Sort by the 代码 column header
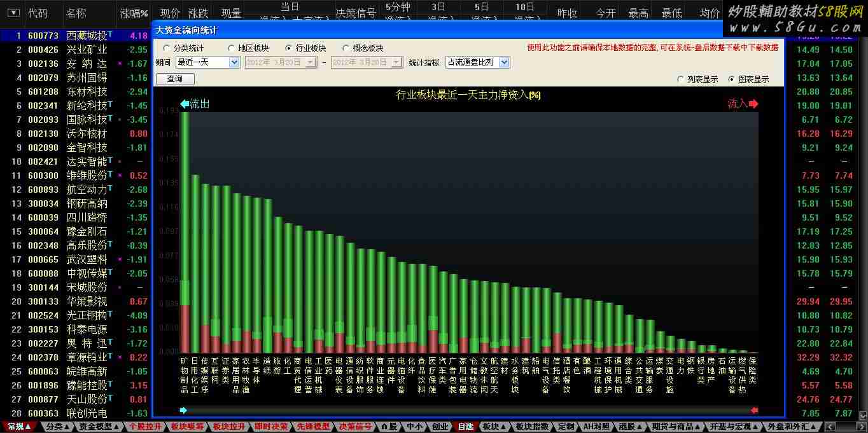The height and width of the screenshot is (433, 868). [x=38, y=13]
